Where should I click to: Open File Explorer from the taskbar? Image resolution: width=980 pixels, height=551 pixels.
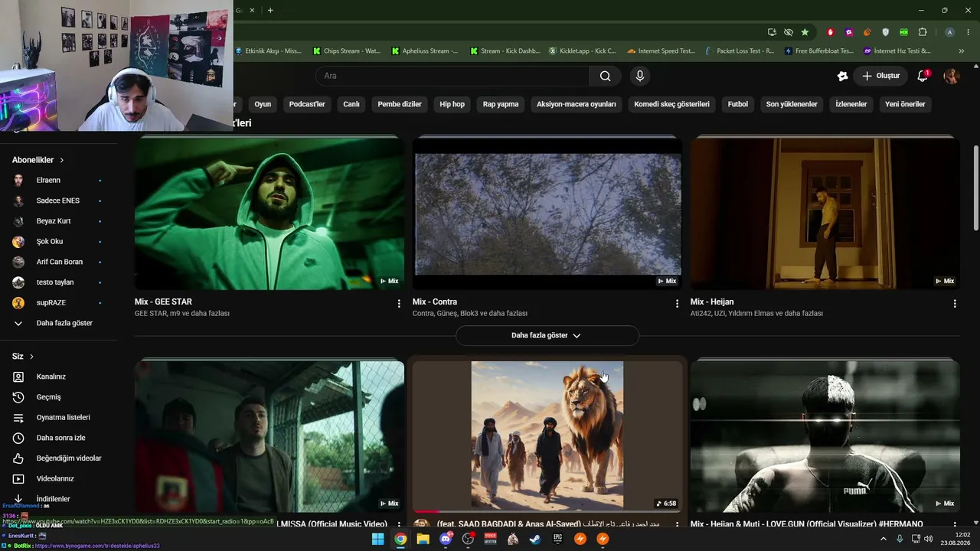(x=423, y=539)
